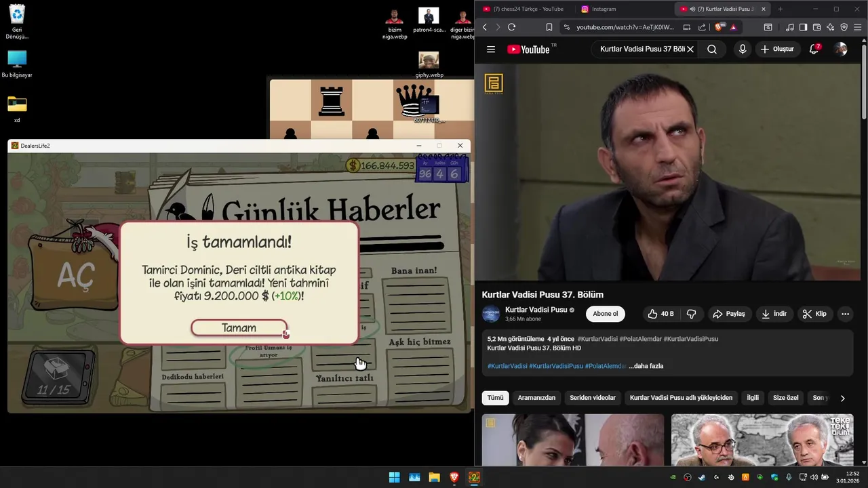Bookmark this page in Brave
The image size is (868, 488).
(549, 27)
